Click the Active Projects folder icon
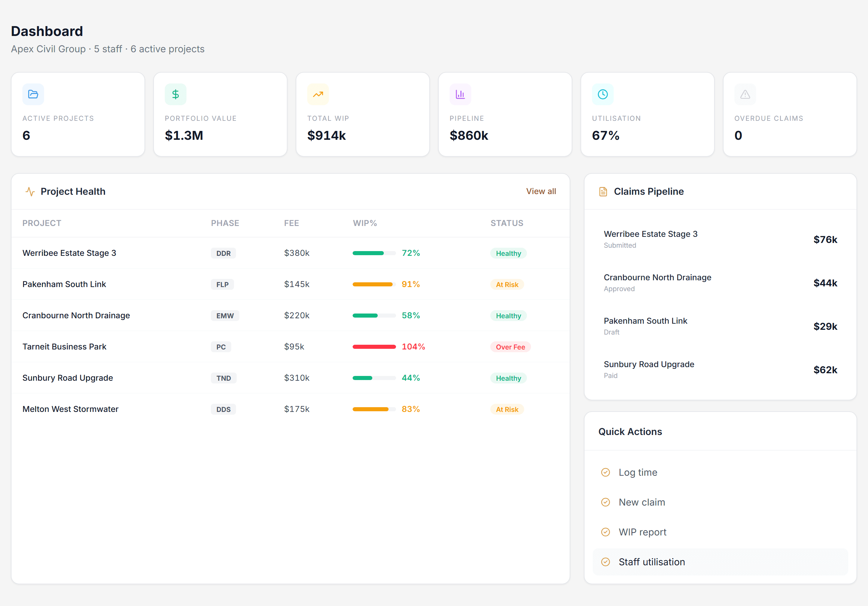The width and height of the screenshot is (868, 606). point(33,94)
